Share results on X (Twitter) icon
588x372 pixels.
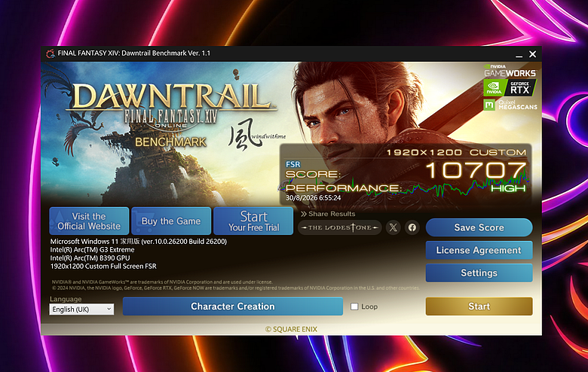tap(394, 227)
